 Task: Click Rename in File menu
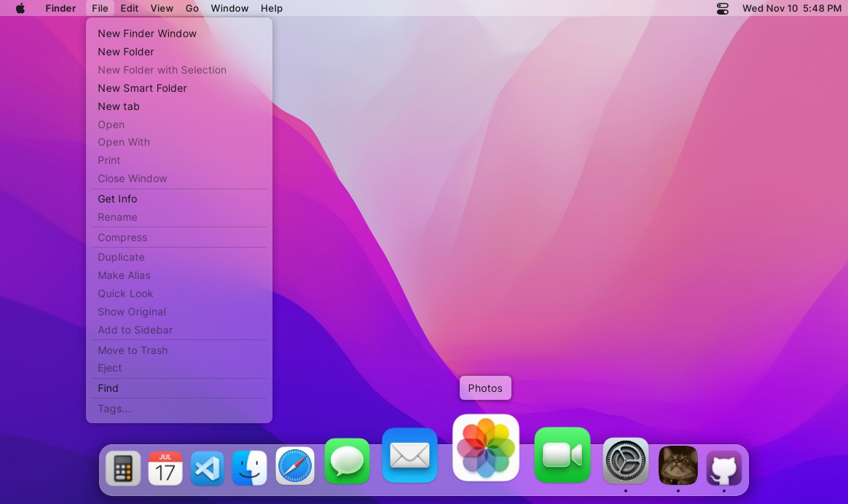179,217
